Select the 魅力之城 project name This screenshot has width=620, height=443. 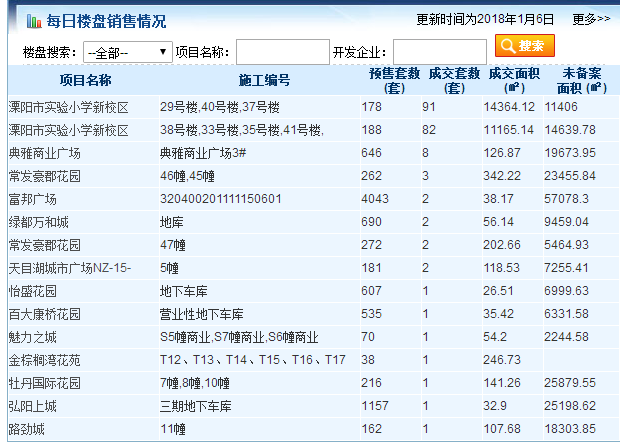click(33, 337)
